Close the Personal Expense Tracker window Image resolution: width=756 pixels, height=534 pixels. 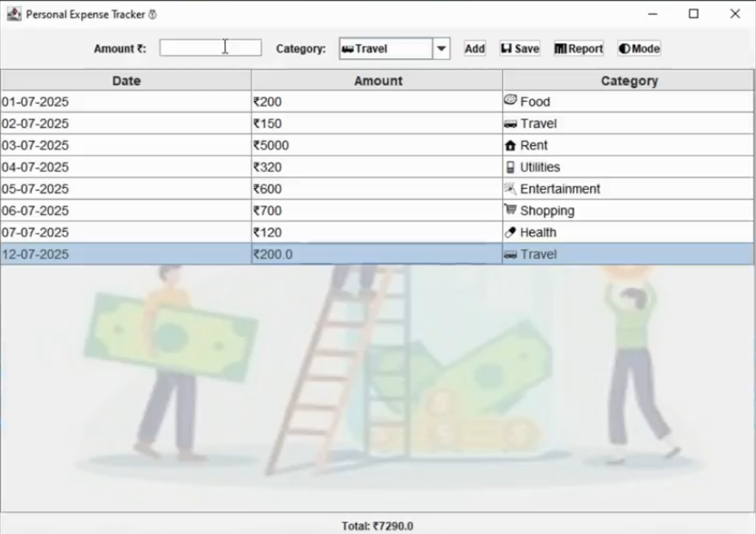735,14
